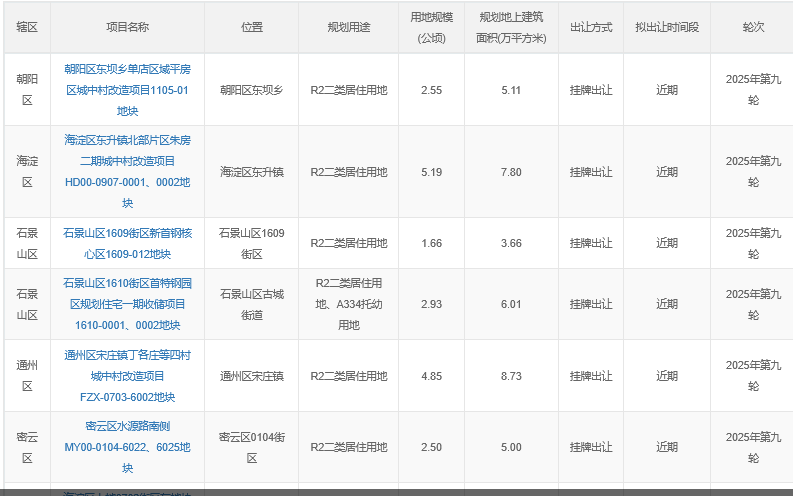Select the R2二类居住用地、A334托幼用地 cell
Image resolution: width=793 pixels, height=496 pixels.
348,304
